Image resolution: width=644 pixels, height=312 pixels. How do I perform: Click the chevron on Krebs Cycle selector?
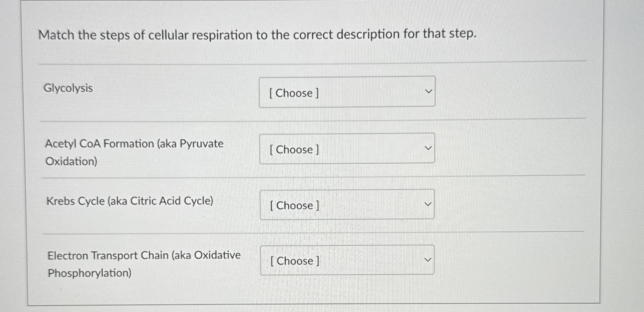[428, 203]
